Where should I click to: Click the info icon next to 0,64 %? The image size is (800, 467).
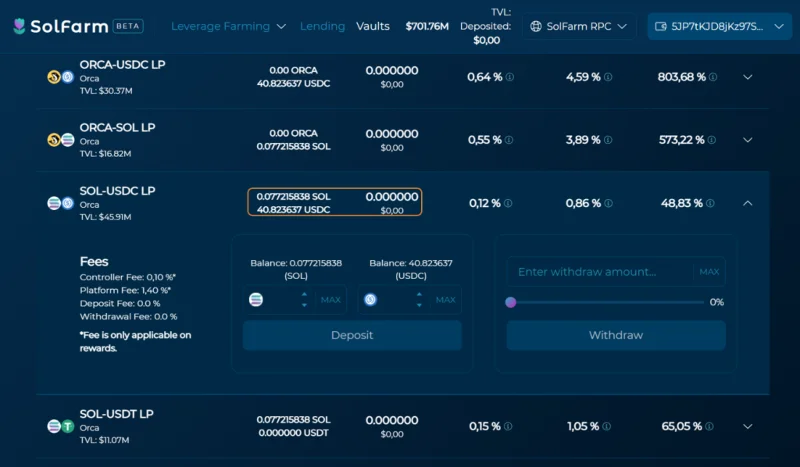[x=510, y=77]
